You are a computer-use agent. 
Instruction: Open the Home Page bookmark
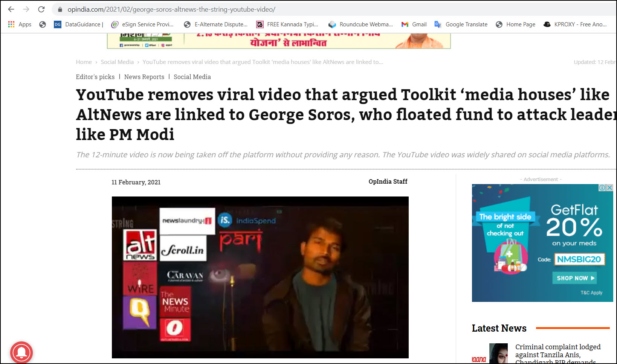(x=515, y=24)
